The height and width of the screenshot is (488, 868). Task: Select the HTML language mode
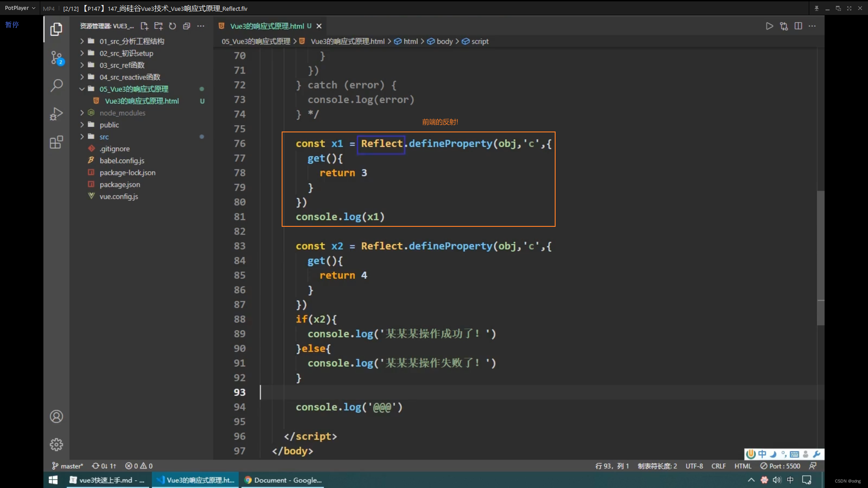pos(743,466)
